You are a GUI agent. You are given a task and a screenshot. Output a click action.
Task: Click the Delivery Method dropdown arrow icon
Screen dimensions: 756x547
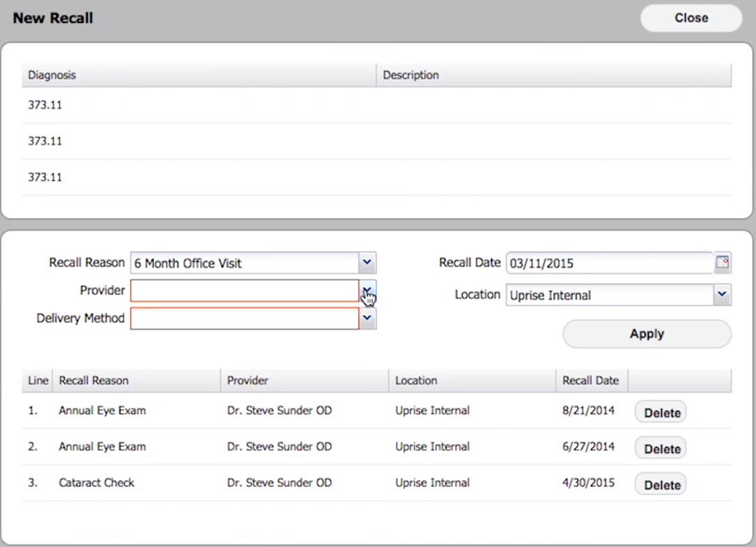click(x=367, y=318)
